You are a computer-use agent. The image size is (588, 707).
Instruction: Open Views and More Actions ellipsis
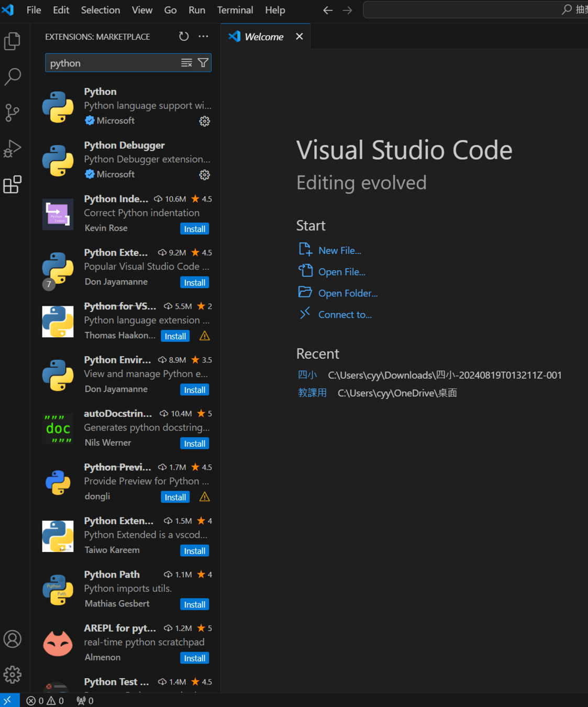204,36
